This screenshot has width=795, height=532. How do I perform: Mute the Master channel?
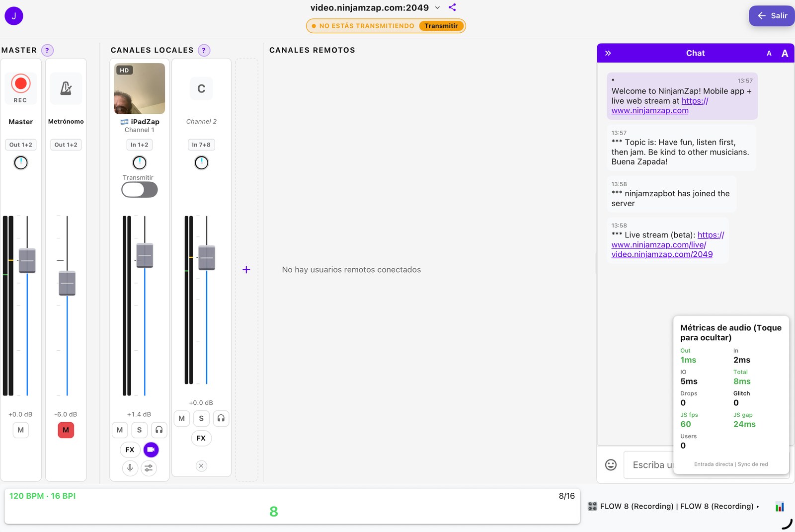pyautogui.click(x=20, y=430)
